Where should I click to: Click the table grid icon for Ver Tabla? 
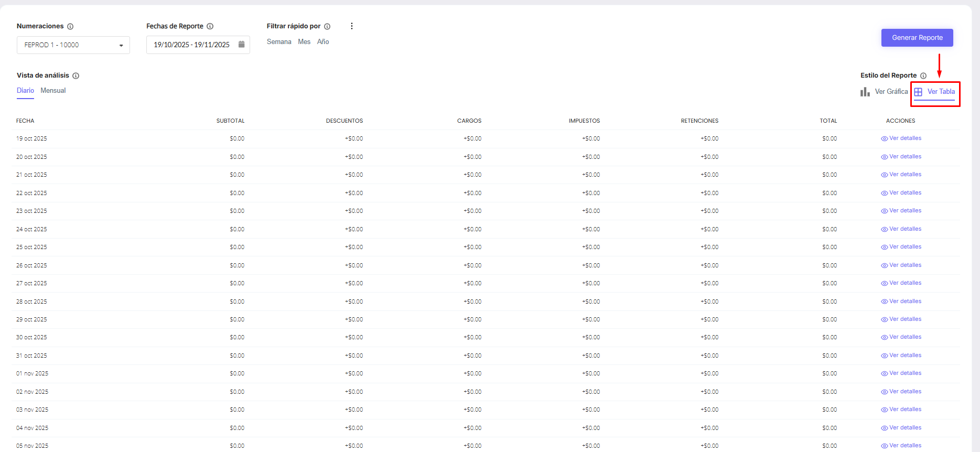tap(918, 92)
